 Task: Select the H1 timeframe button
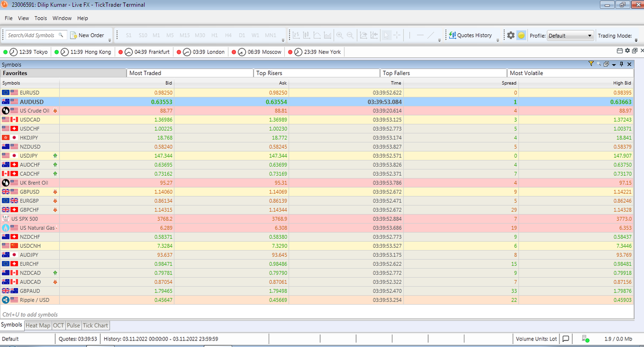[214, 35]
